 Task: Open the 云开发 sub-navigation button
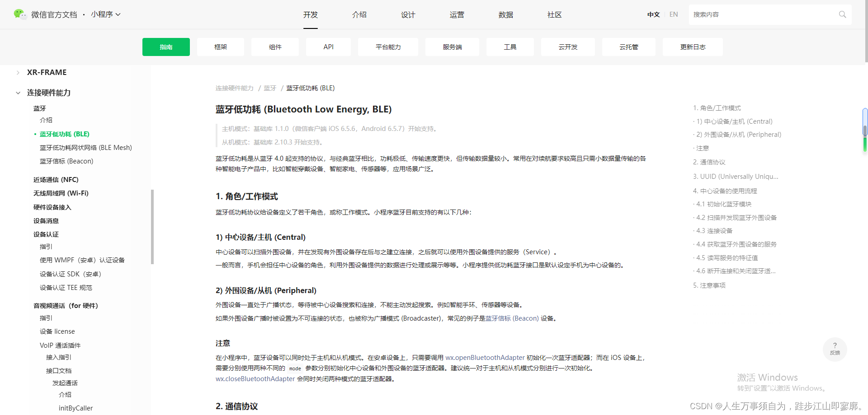click(x=568, y=47)
